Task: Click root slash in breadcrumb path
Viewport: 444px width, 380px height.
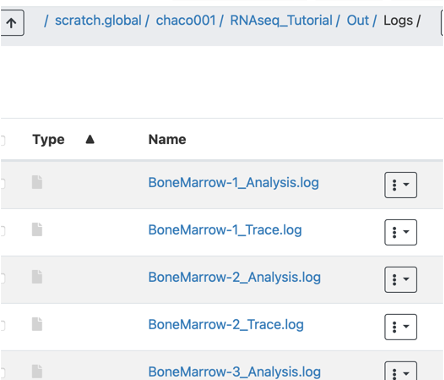Action: 46,21
